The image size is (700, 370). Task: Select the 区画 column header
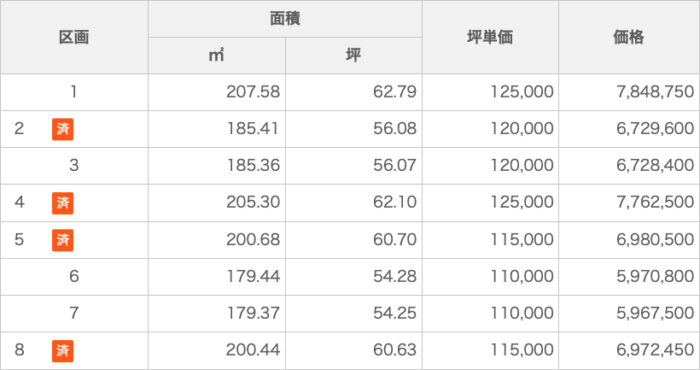tap(74, 37)
